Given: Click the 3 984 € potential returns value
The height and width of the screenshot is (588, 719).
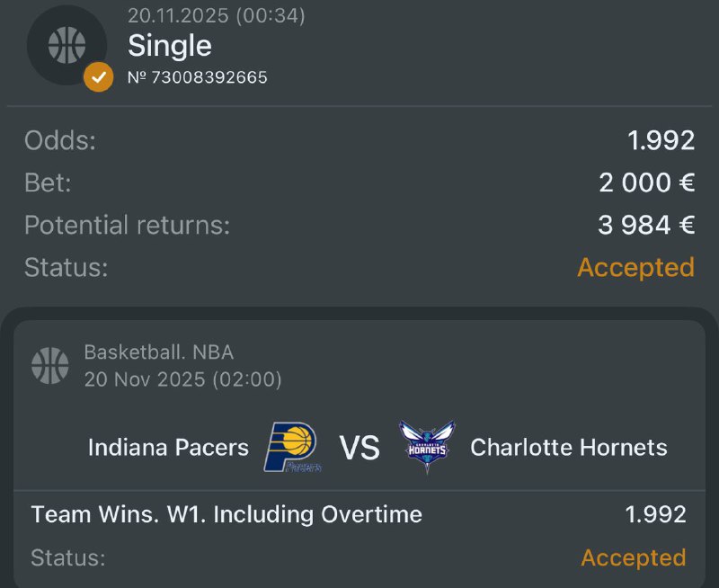Looking at the screenshot, I should click(646, 225).
